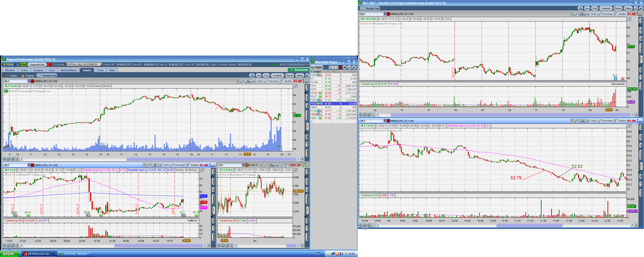Open Setup in the main charts toolbar
This screenshot has width=644, height=257.
(x=299, y=76)
